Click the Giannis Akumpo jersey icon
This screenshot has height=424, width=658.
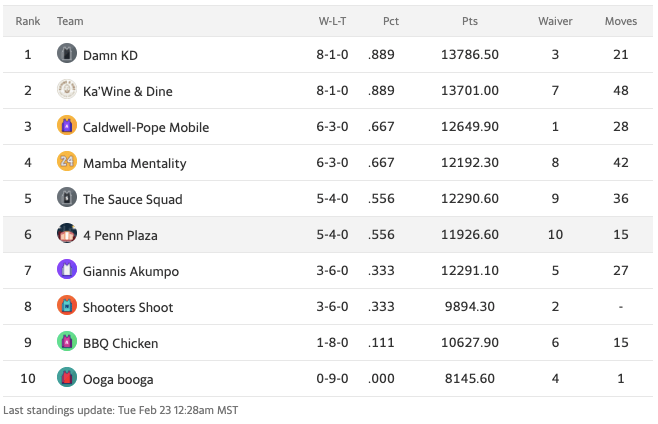point(67,270)
